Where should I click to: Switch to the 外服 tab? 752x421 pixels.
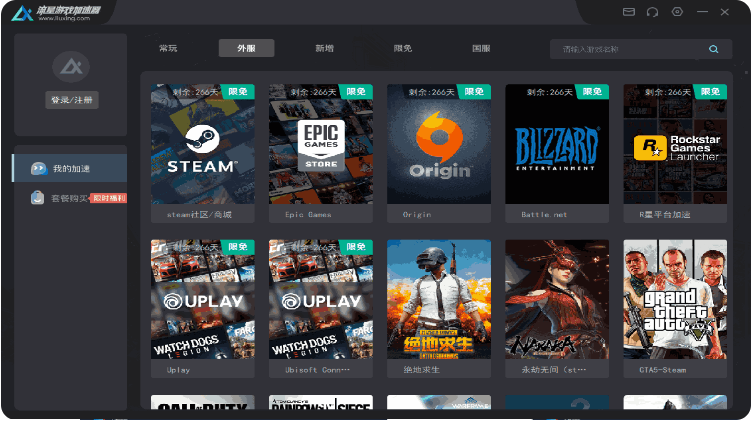[247, 48]
